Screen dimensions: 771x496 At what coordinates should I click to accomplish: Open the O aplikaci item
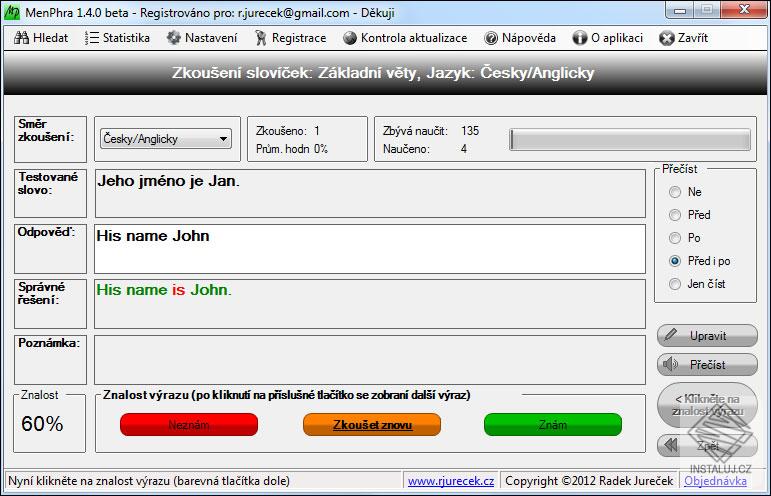pyautogui.click(x=608, y=38)
